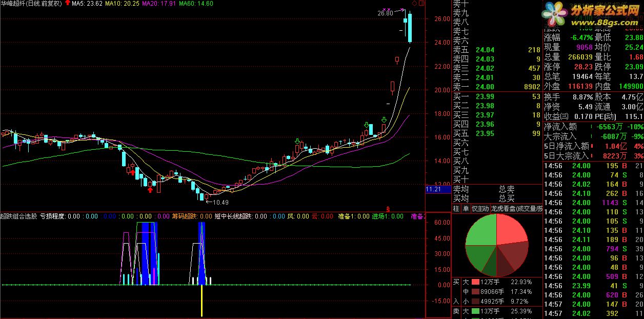Click the tick row priced 24.11
The width and height of the screenshot is (644, 319).
click(x=593, y=240)
